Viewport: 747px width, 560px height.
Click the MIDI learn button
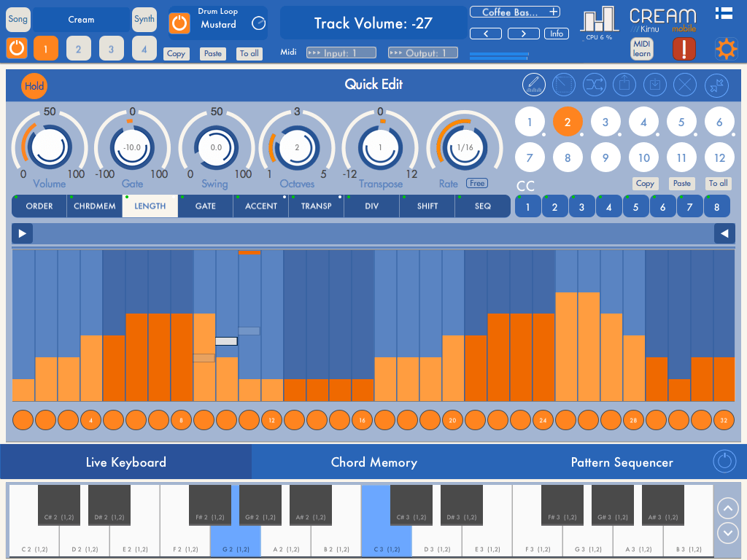642,49
